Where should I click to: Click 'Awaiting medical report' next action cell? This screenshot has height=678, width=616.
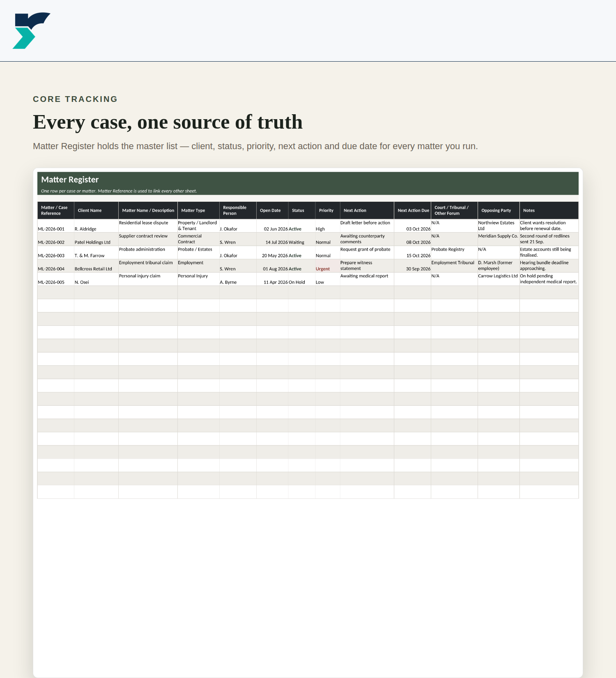(367, 279)
